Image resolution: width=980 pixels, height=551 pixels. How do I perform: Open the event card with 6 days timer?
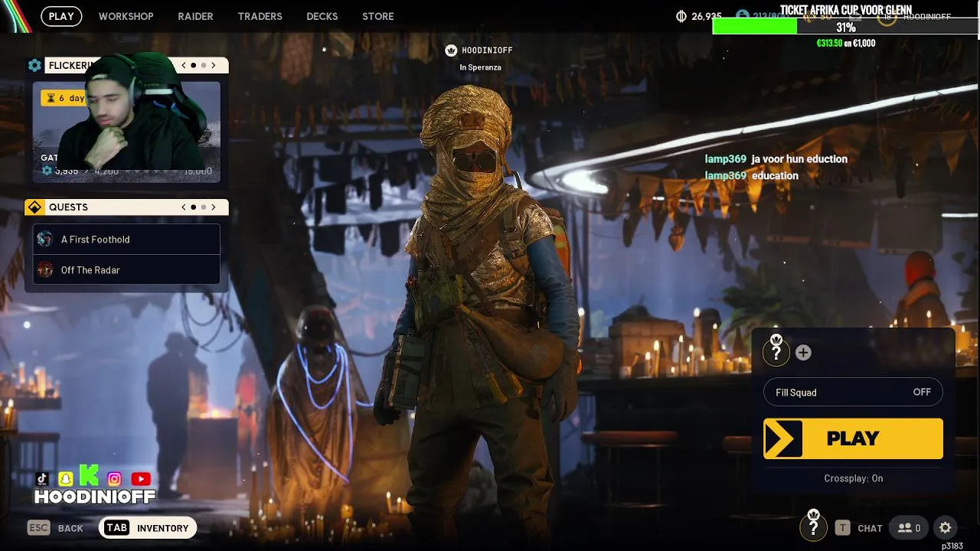(126, 132)
